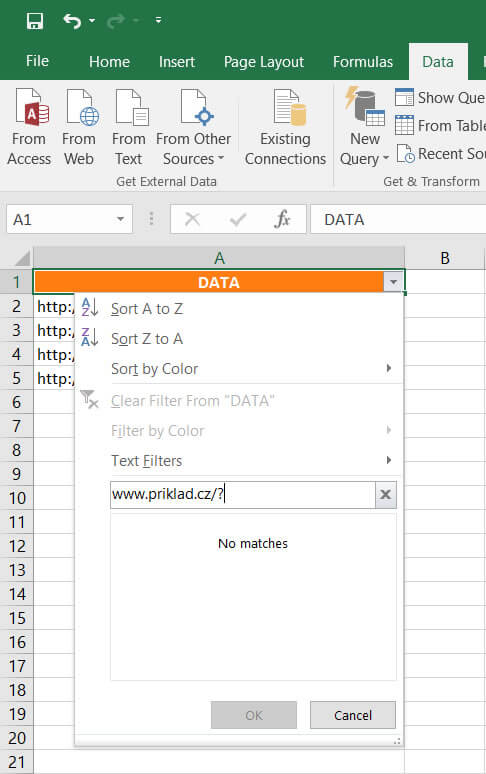Image resolution: width=486 pixels, height=774 pixels.
Task: Open the Formulas tab
Action: coord(363,62)
